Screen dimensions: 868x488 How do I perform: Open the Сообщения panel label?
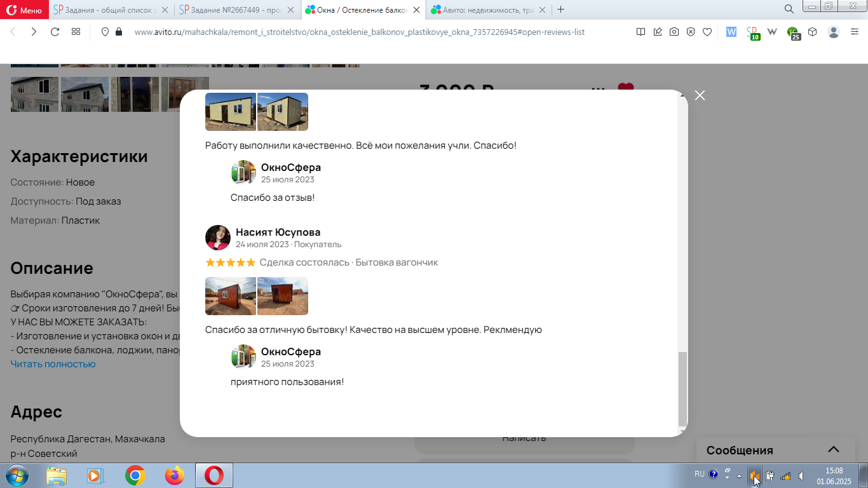point(740,451)
